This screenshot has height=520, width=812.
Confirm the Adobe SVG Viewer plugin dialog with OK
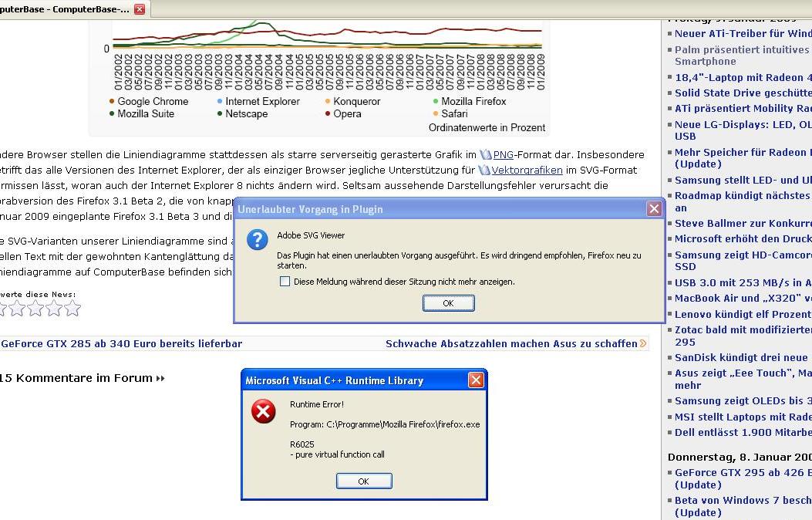click(x=449, y=303)
